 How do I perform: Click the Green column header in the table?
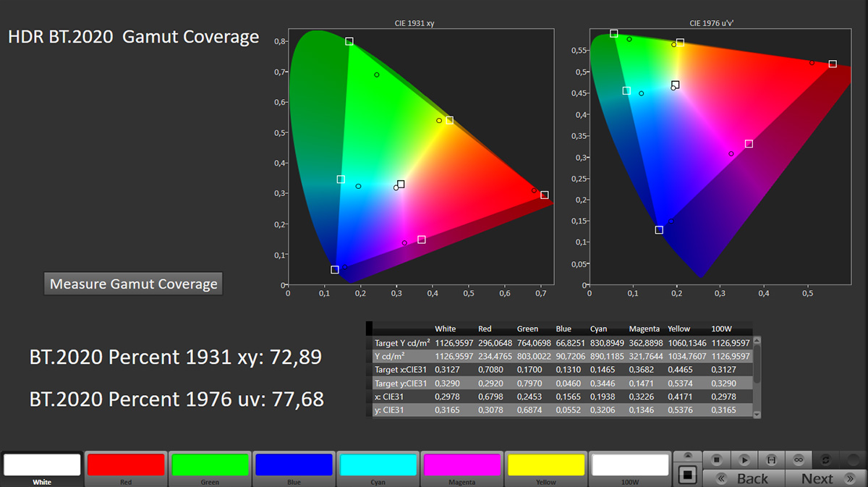pyautogui.click(x=527, y=329)
